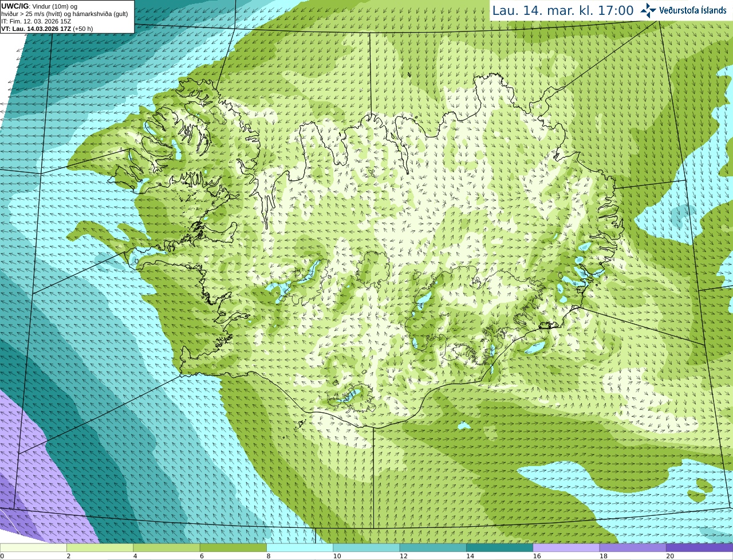Pick the lavender 16–18 m/s swatch

tap(566, 548)
